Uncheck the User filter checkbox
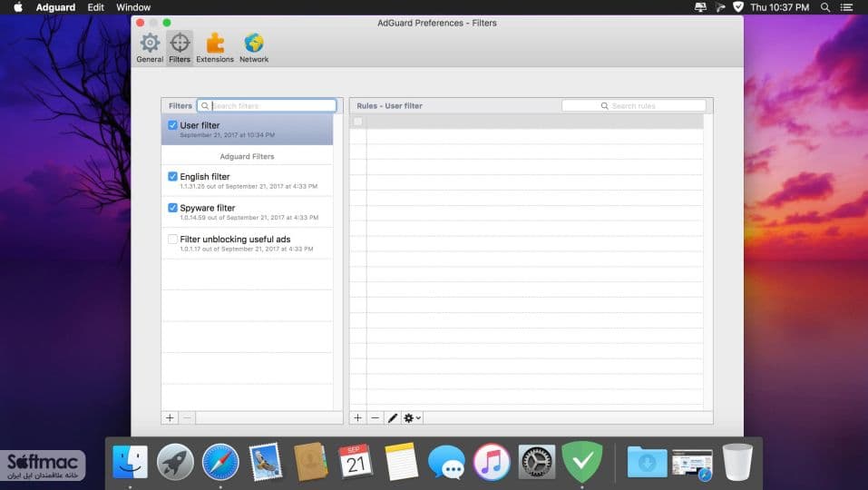The width and height of the screenshot is (868, 490). 172,125
